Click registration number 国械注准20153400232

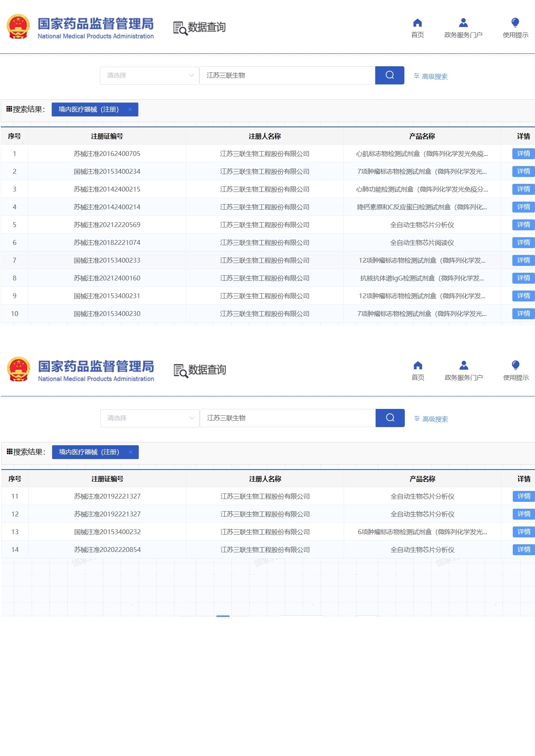[x=107, y=532]
